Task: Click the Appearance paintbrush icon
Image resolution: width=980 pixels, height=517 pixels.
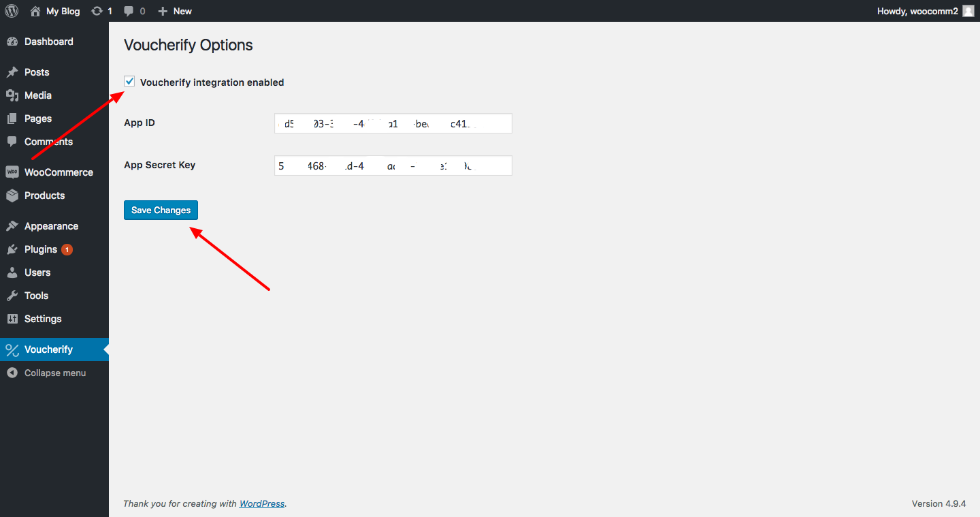Action: pos(12,226)
